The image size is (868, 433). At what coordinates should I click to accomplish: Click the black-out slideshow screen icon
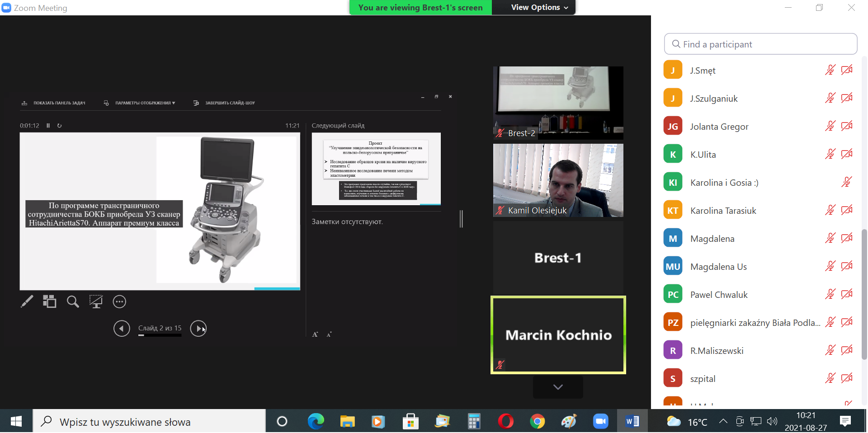96,301
